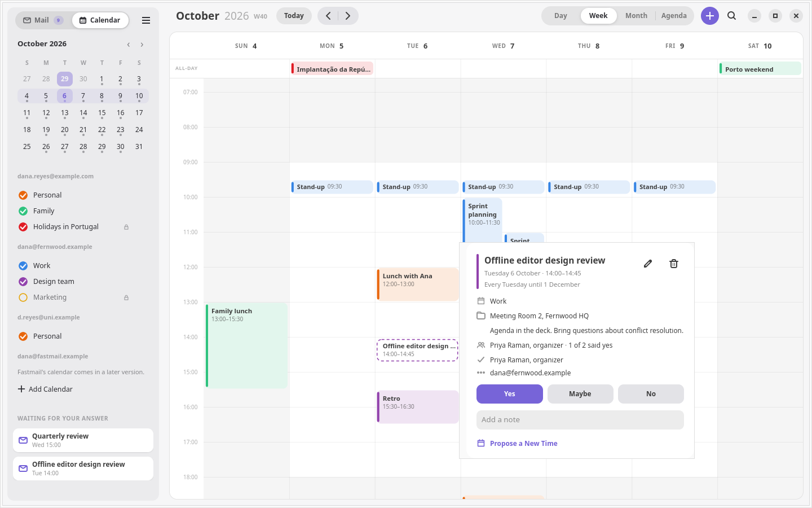The width and height of the screenshot is (812, 508).
Task: Edit the event using the pencil icon
Action: pos(648,264)
